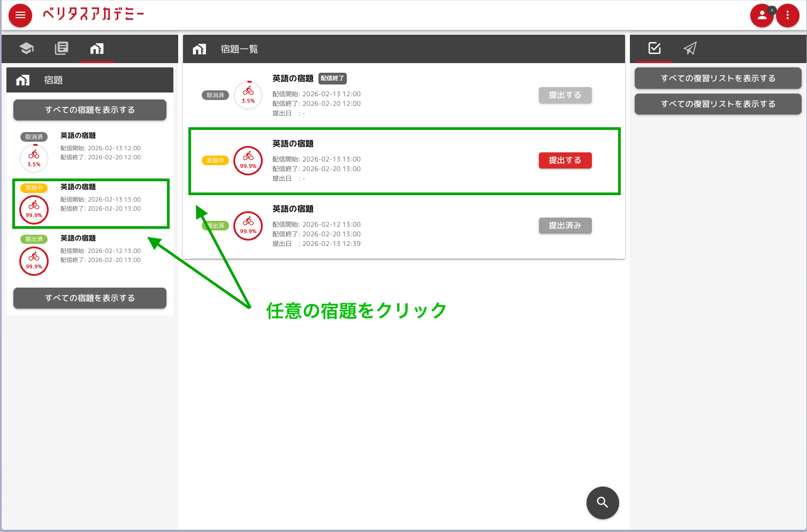This screenshot has height=532, width=807.
Task: Open the paper plane tab
Action: 690,49
